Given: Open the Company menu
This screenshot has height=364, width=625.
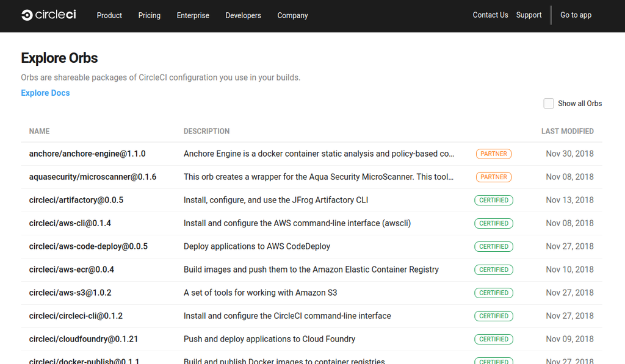Looking at the screenshot, I should [292, 15].
